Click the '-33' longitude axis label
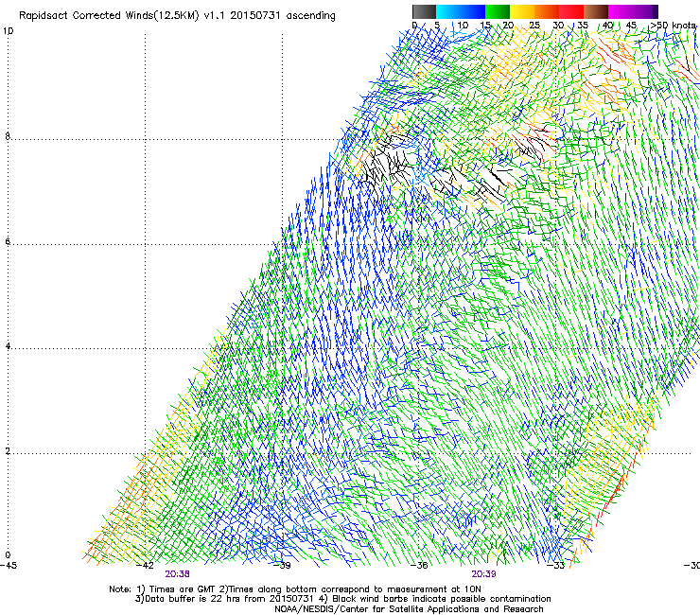 [556, 566]
